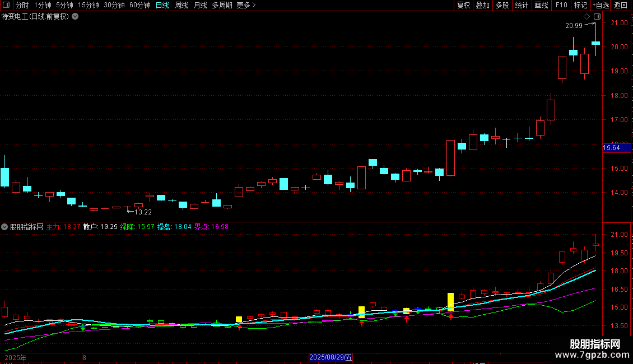Click the month 8 label on time axis

tap(84, 357)
